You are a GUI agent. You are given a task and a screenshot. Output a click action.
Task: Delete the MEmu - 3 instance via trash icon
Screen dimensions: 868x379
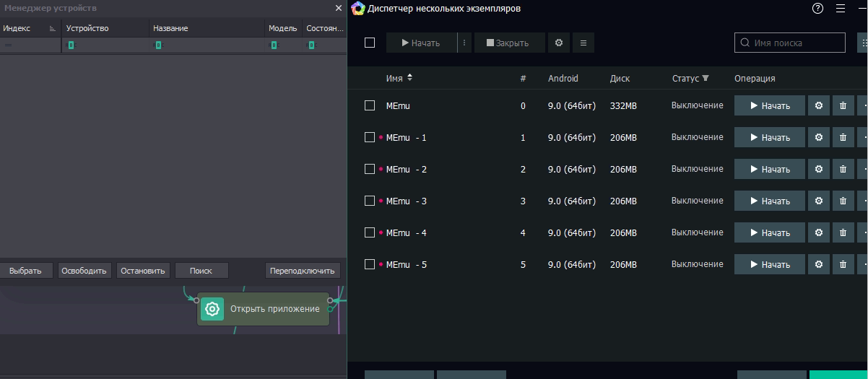843,201
